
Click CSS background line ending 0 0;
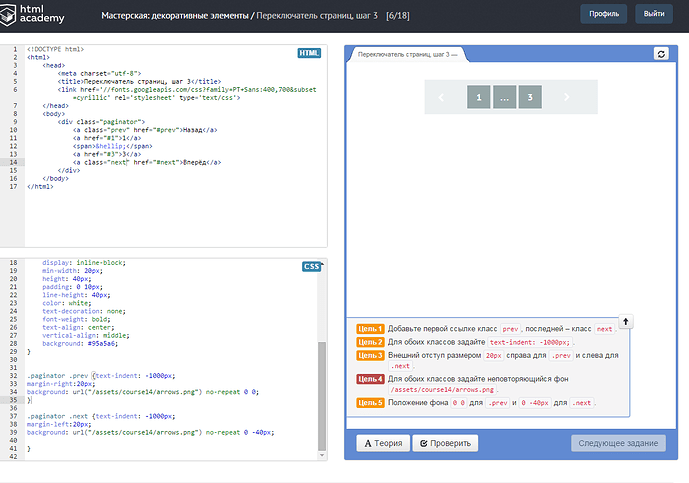pos(143,392)
